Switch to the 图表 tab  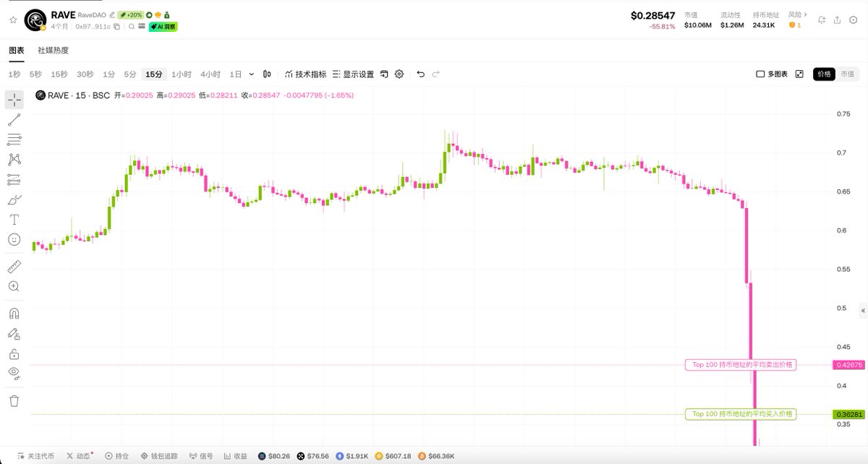[x=17, y=51]
